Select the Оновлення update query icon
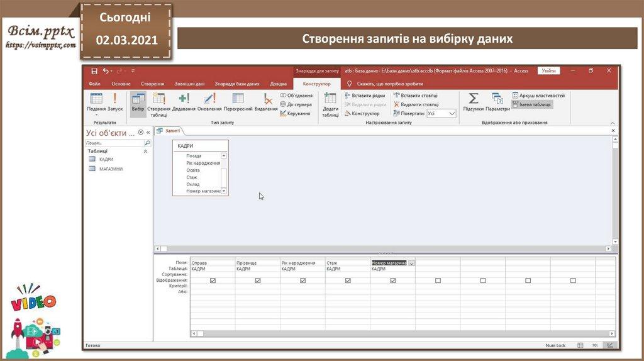The width and height of the screenshot is (644, 361). 209,102
